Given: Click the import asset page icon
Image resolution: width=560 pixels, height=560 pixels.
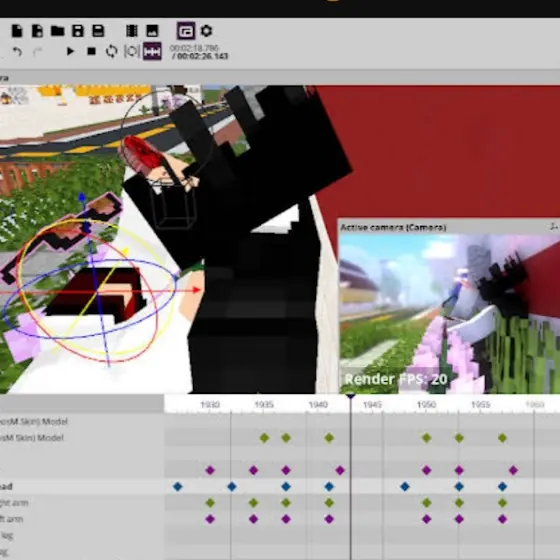Looking at the screenshot, I should (x=37, y=31).
